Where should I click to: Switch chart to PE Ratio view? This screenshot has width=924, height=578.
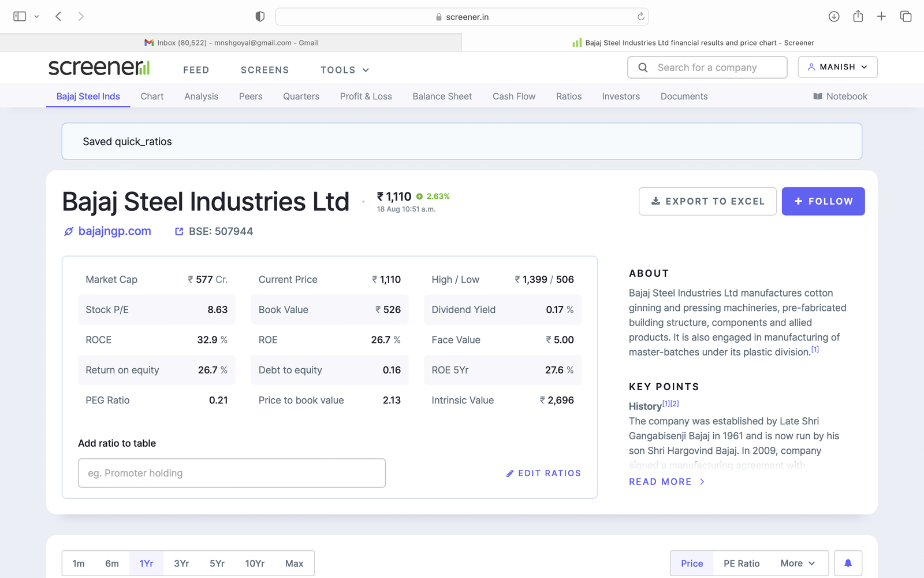point(741,563)
